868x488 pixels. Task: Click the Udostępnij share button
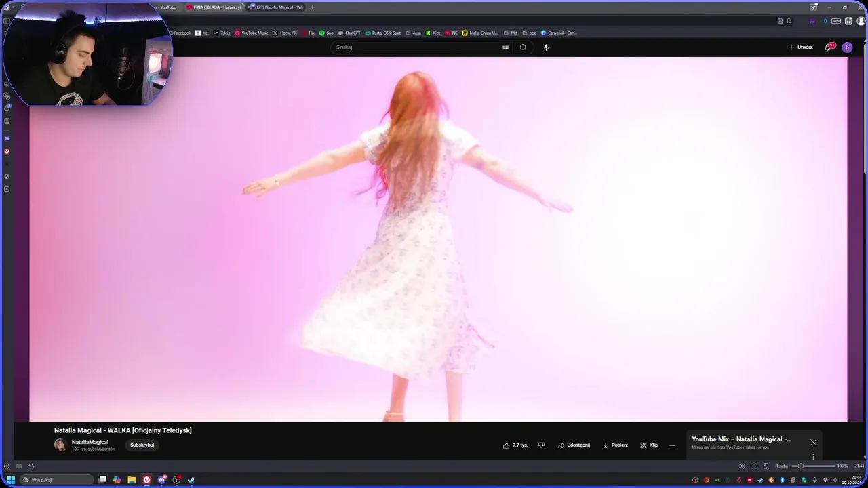[x=574, y=445]
